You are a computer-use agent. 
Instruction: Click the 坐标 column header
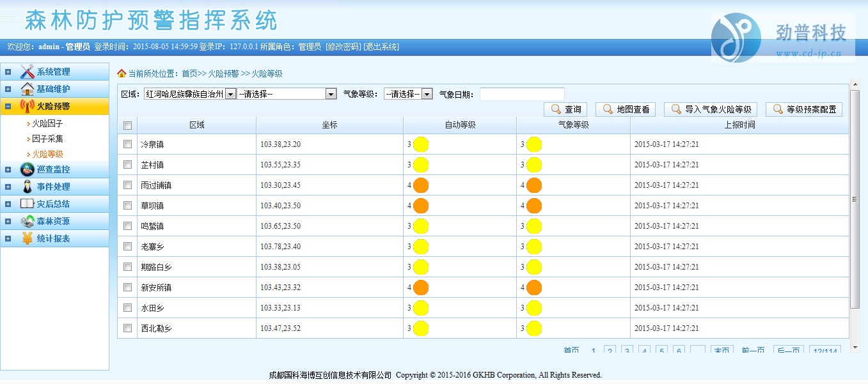pyautogui.click(x=329, y=125)
